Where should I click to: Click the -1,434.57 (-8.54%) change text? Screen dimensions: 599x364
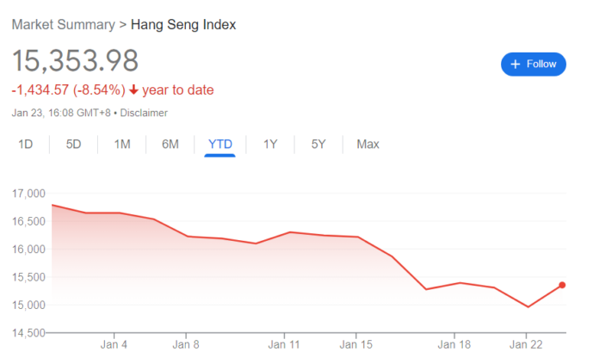click(68, 90)
